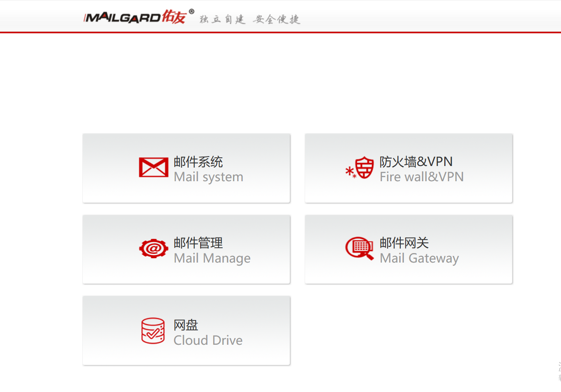The image size is (561, 392).
Task: Click the MAILGARD logo in header
Action: pos(139,17)
